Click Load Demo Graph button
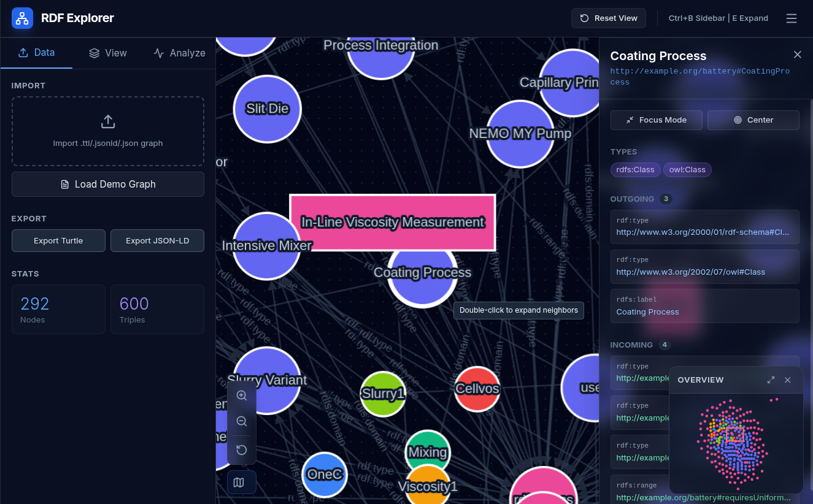The height and width of the screenshot is (504, 813). coord(108,184)
